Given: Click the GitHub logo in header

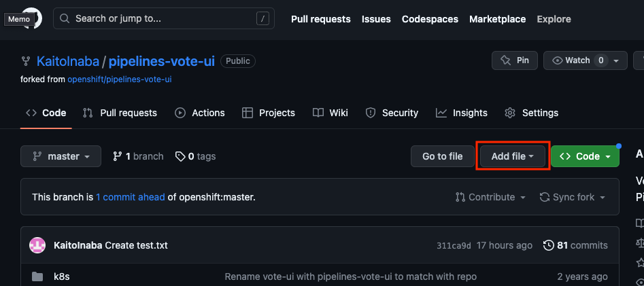Looking at the screenshot, I should tap(31, 18).
